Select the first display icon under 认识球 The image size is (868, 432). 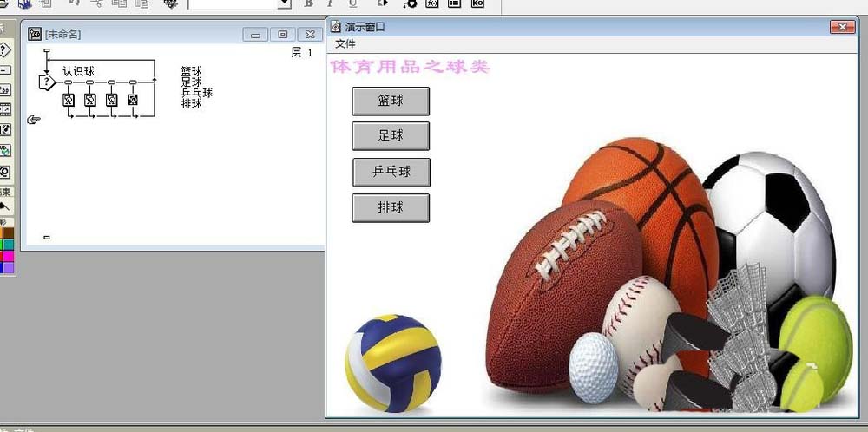[x=68, y=100]
